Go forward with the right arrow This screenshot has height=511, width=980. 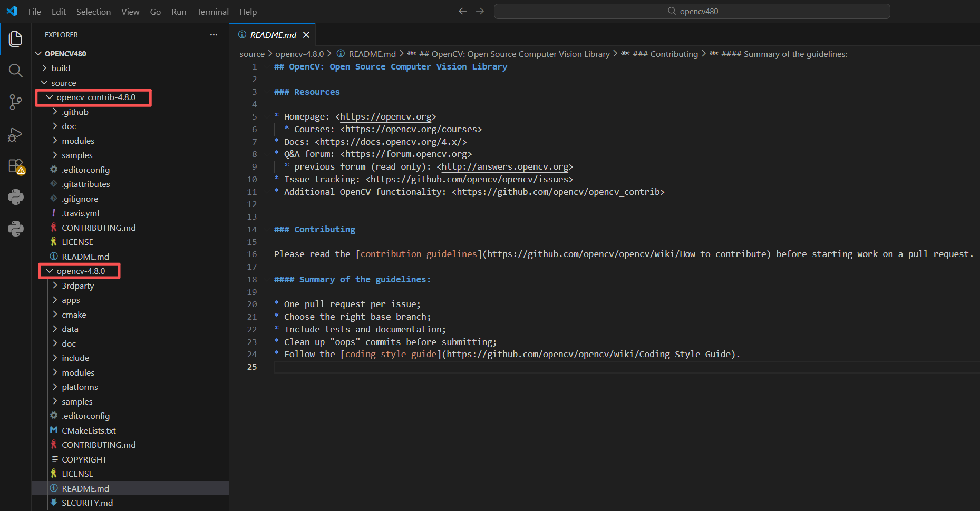[x=480, y=11]
